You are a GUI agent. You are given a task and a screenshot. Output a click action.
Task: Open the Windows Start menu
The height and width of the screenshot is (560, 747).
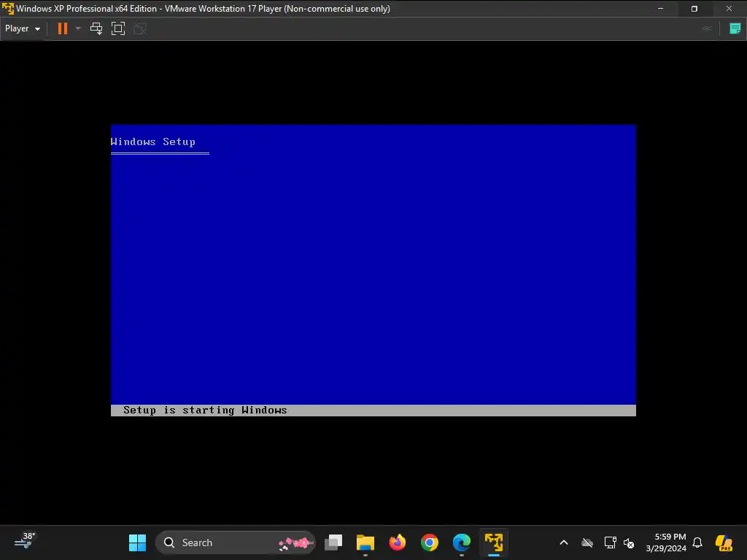coord(138,542)
